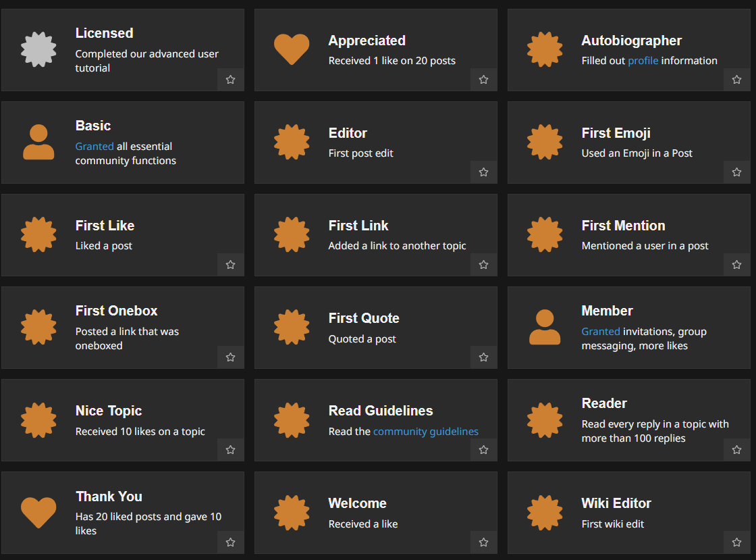Star the Reader badge
This screenshot has width=756, height=560.
coord(736,450)
